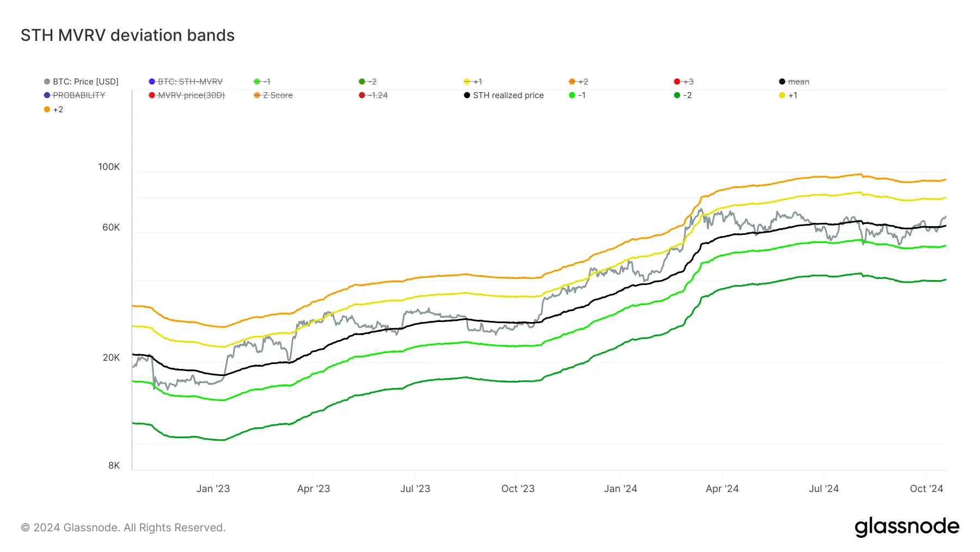Click the 100K y-axis label

(x=109, y=167)
